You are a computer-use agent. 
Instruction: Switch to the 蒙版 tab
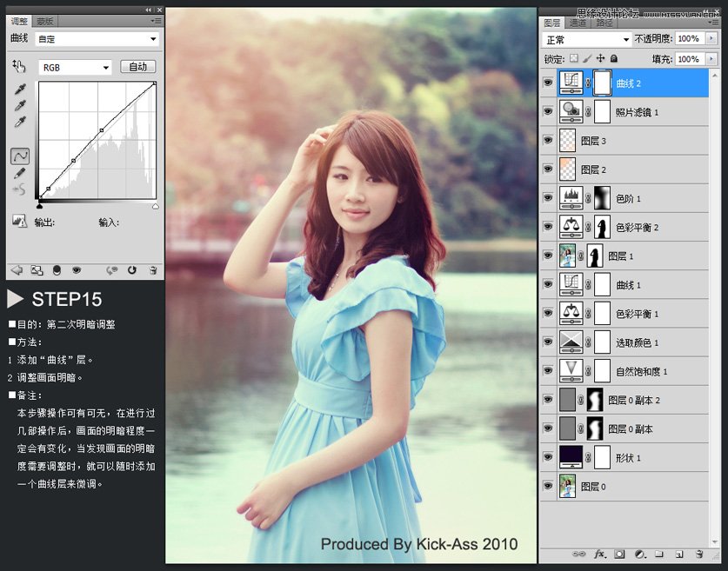pyautogui.click(x=44, y=21)
